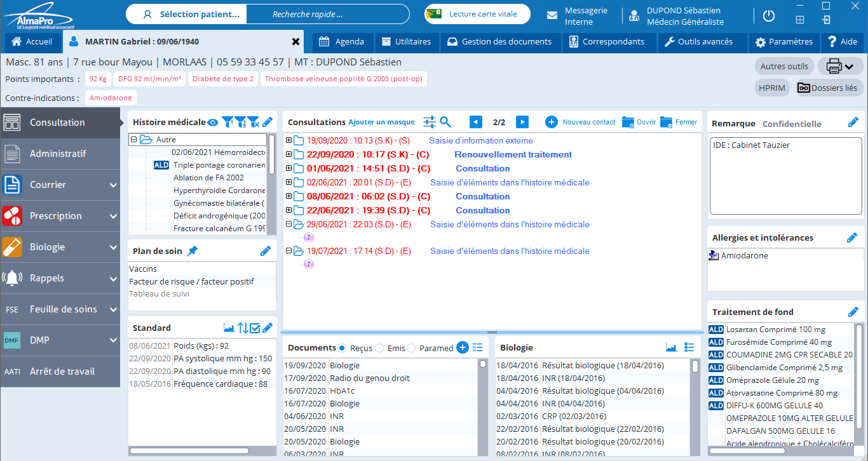The image size is (868, 461).
Task: Click the Ajouter un masque link
Action: pos(381,122)
